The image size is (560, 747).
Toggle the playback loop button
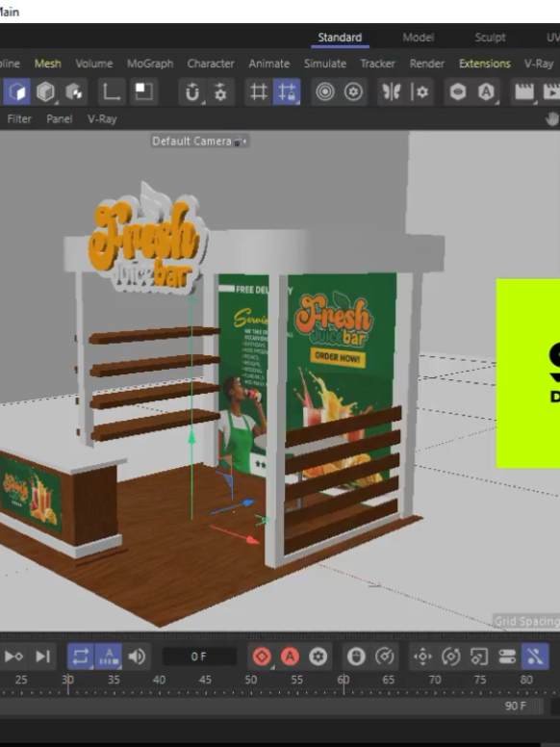click(x=80, y=656)
